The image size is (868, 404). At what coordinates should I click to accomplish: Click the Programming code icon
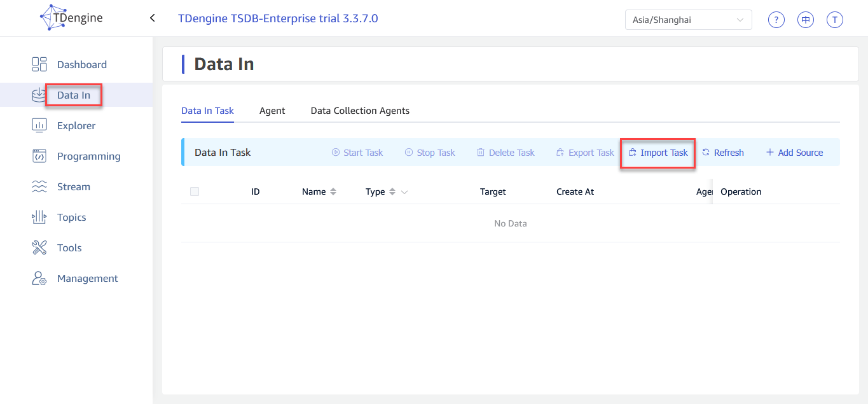pyautogui.click(x=39, y=156)
